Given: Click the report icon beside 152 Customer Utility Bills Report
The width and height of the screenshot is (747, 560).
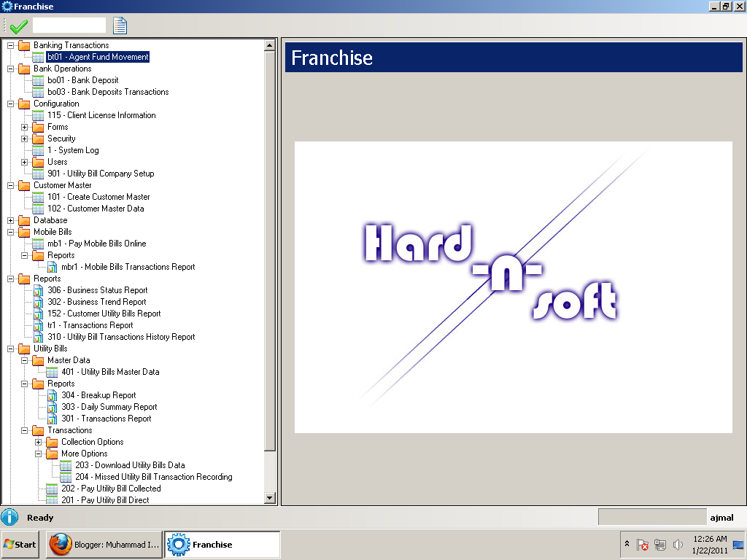Looking at the screenshot, I should click(38, 314).
